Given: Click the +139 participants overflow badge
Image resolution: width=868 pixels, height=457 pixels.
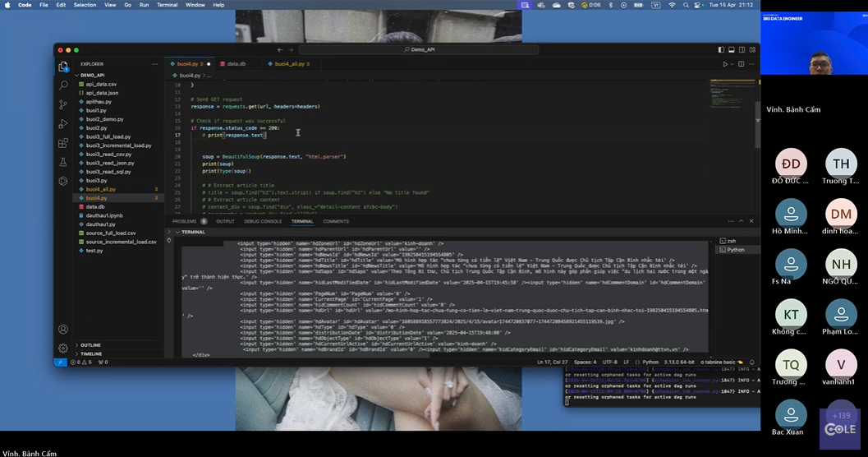Looking at the screenshot, I should click(841, 415).
